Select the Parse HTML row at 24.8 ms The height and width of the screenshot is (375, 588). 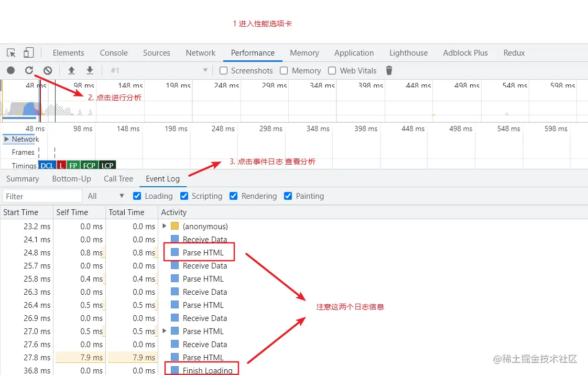pos(294,252)
